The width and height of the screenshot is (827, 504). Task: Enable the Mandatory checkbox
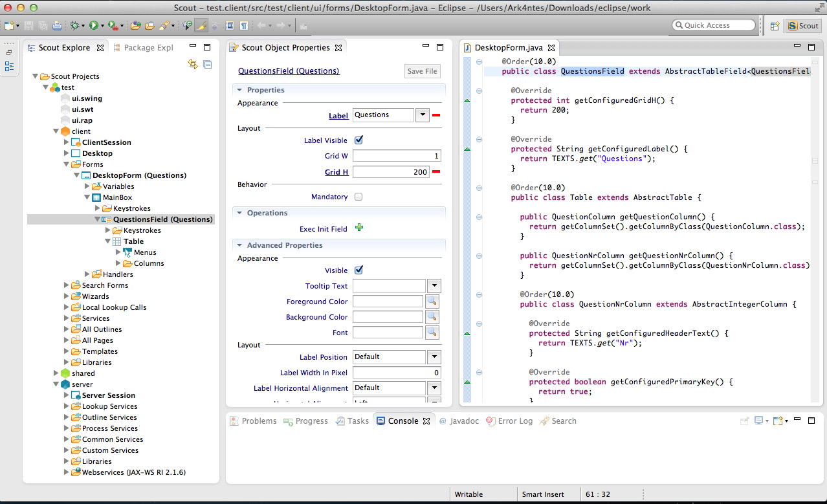tap(359, 197)
